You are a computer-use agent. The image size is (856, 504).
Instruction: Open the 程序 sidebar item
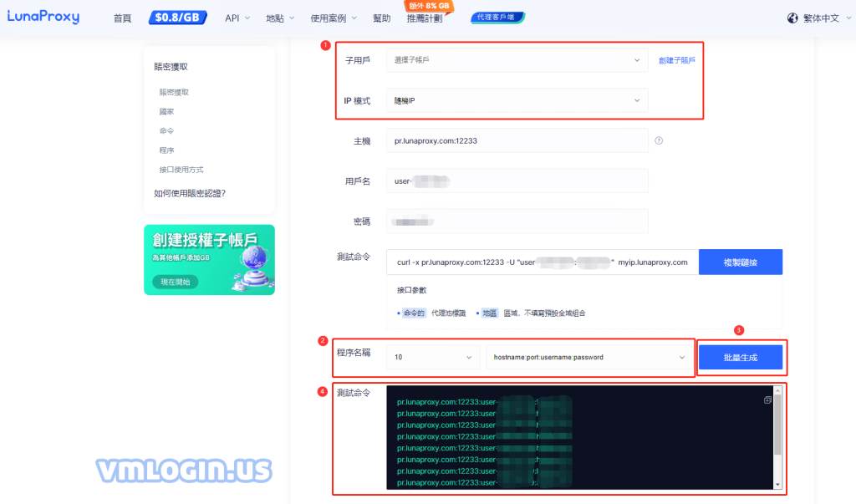166,150
